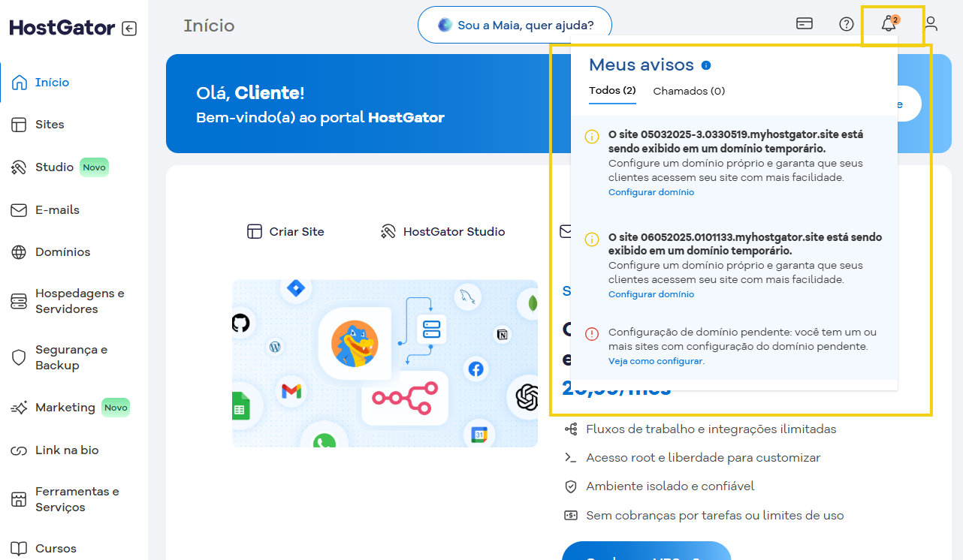
Task: Click the Marketing sparkle icon in sidebar
Action: [19, 408]
